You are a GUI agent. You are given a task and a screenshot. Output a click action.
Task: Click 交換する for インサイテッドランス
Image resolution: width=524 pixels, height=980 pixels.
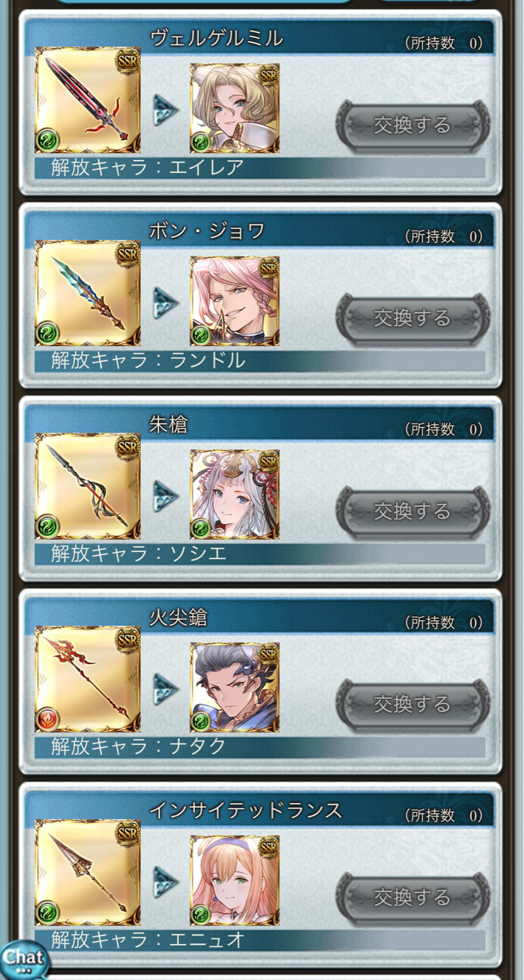[x=413, y=897]
